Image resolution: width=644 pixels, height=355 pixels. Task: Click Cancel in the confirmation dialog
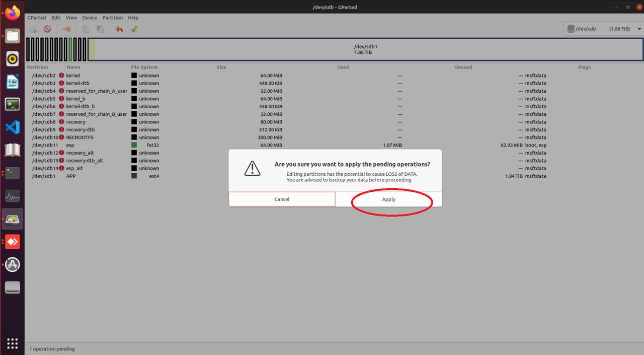(x=282, y=199)
